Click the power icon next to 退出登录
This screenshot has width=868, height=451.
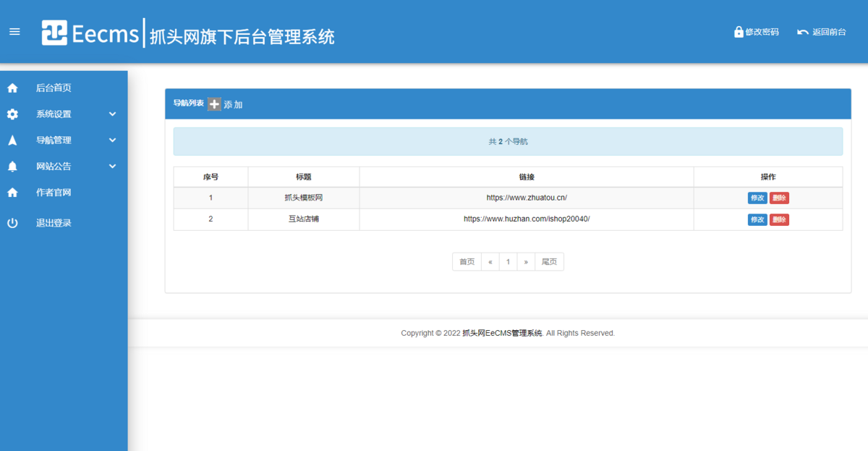pos(12,223)
